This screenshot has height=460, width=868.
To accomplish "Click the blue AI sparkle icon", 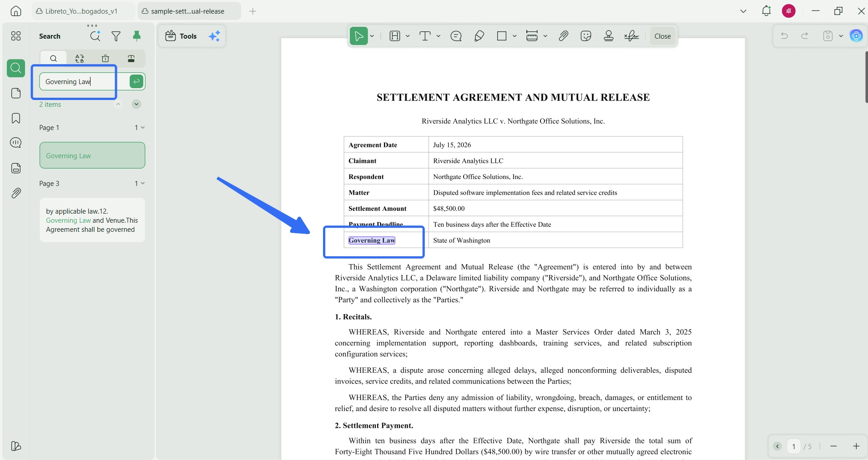I will click(214, 36).
